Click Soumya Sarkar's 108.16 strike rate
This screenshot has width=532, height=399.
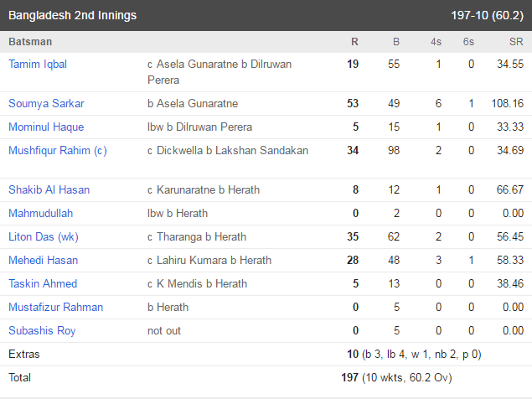point(508,104)
